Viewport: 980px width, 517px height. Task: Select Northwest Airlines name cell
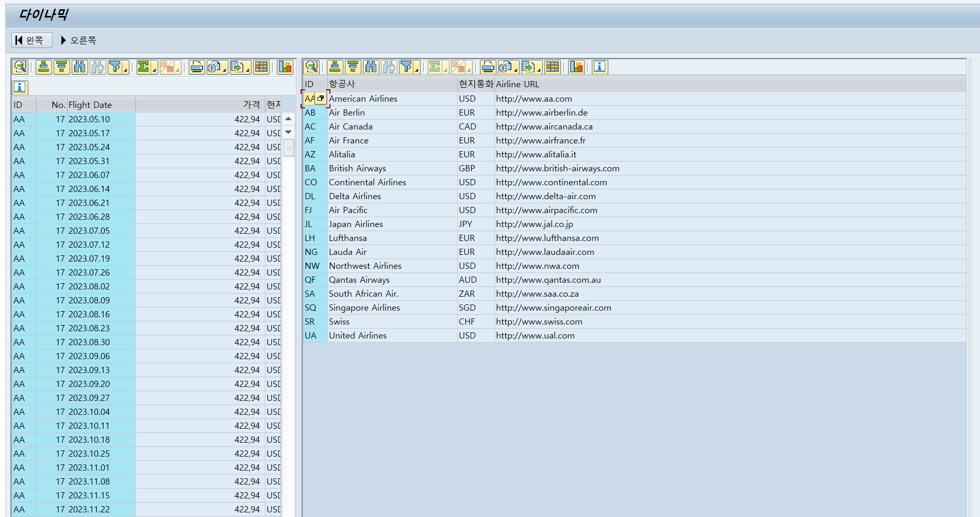click(x=392, y=266)
